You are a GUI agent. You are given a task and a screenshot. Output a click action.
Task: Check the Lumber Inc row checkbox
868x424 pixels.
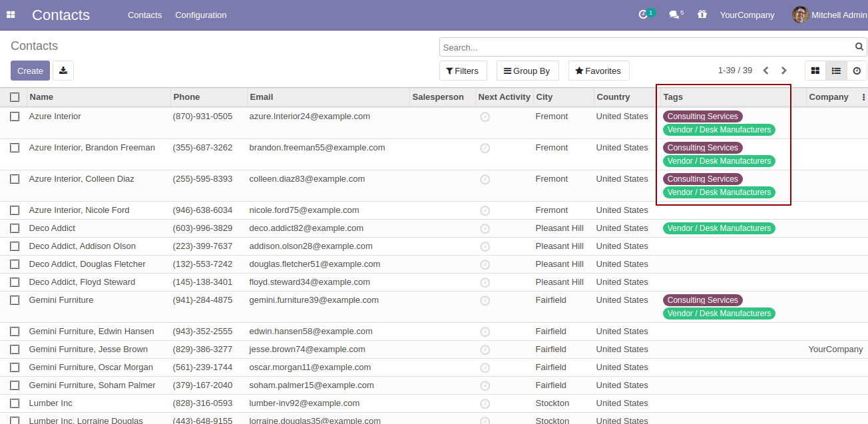(x=15, y=403)
